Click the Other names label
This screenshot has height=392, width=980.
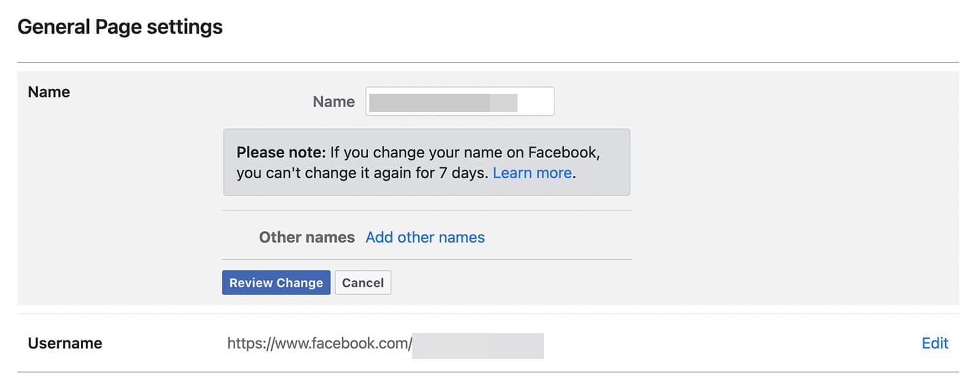(x=306, y=237)
